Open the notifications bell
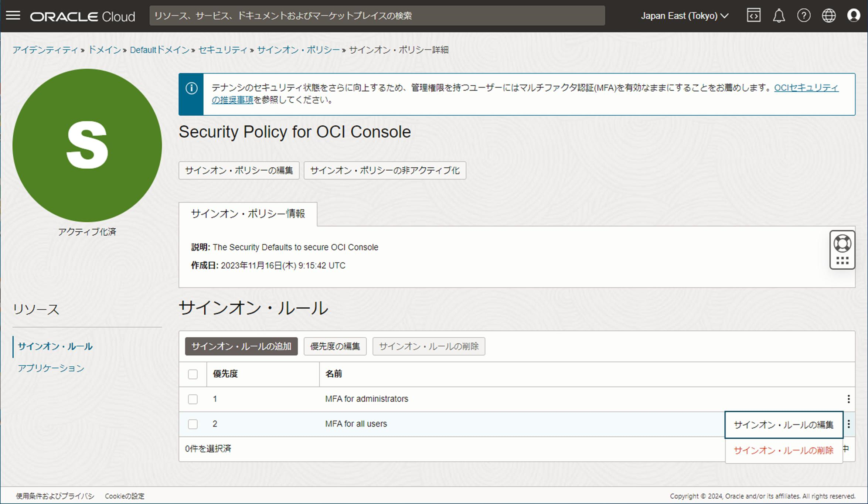The height and width of the screenshot is (504, 868). [779, 16]
